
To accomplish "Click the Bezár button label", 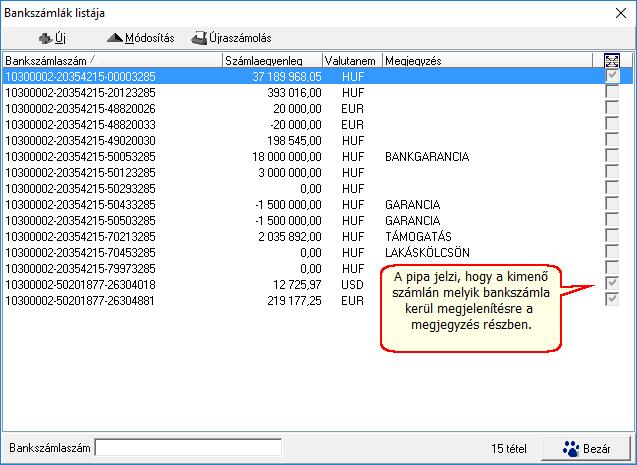I will coord(596,449).
